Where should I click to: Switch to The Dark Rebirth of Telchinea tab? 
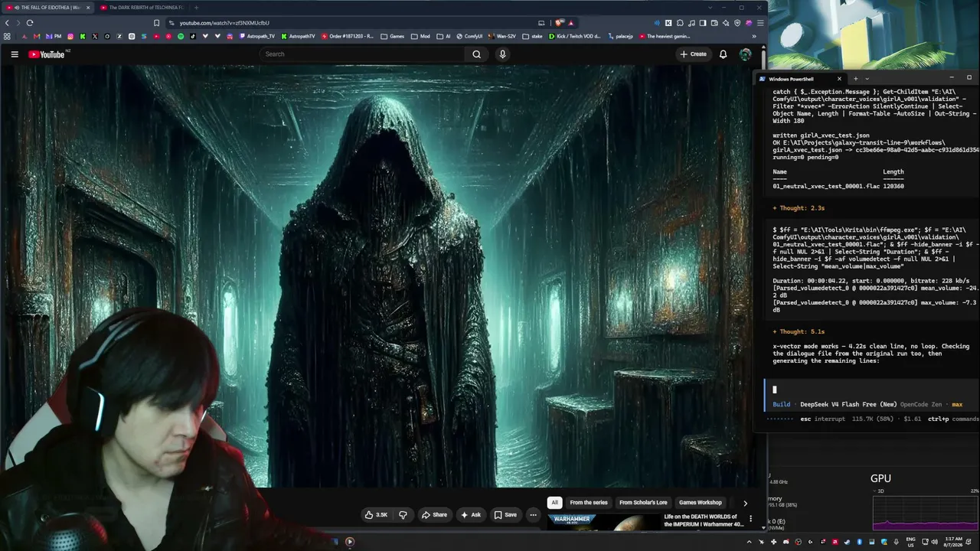click(x=142, y=8)
